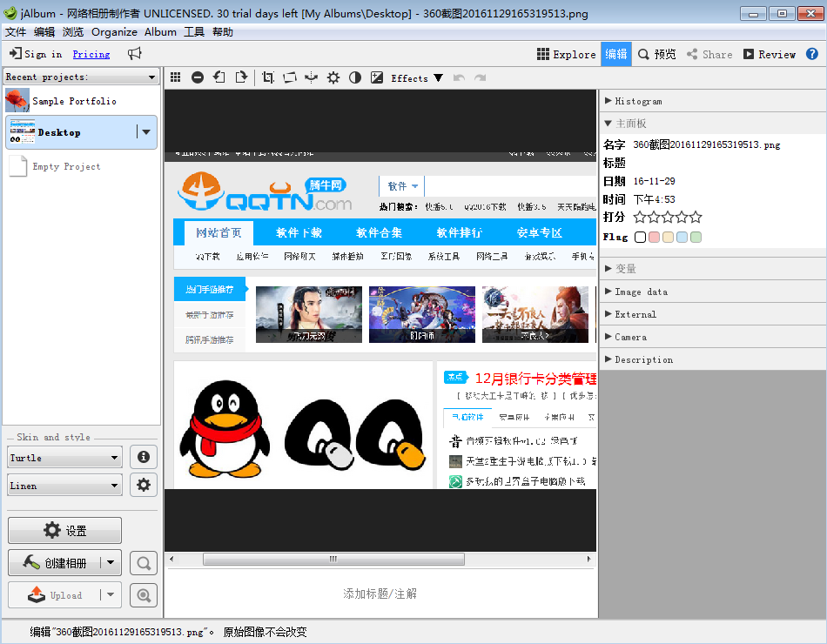Click the redo arrow icon
The width and height of the screenshot is (827, 644).
(480, 77)
